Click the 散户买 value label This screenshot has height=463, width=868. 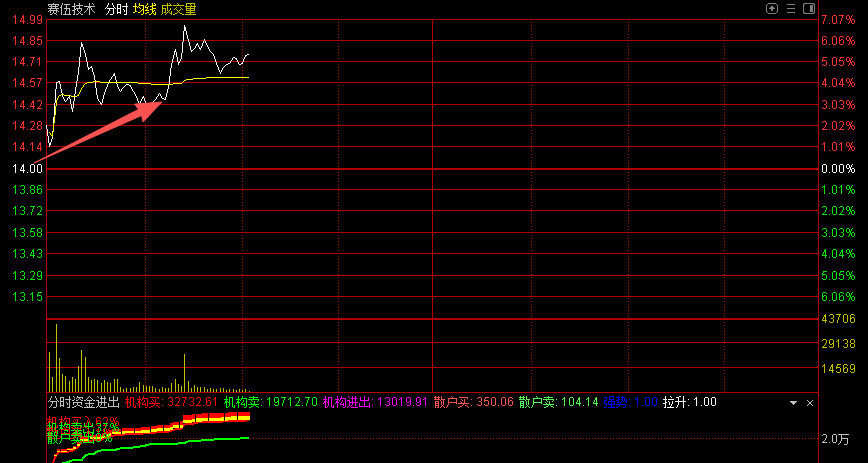(x=473, y=402)
